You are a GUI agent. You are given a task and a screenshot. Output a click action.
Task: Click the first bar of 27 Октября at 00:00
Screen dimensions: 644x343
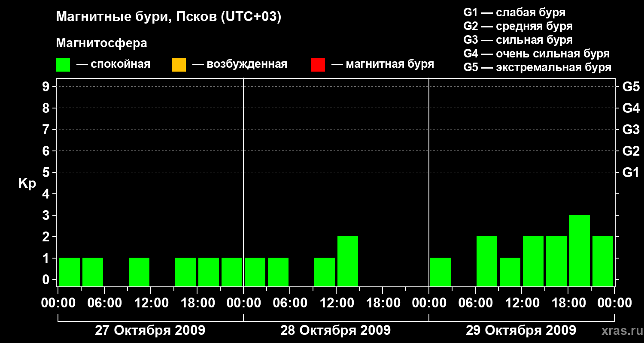click(x=70, y=272)
